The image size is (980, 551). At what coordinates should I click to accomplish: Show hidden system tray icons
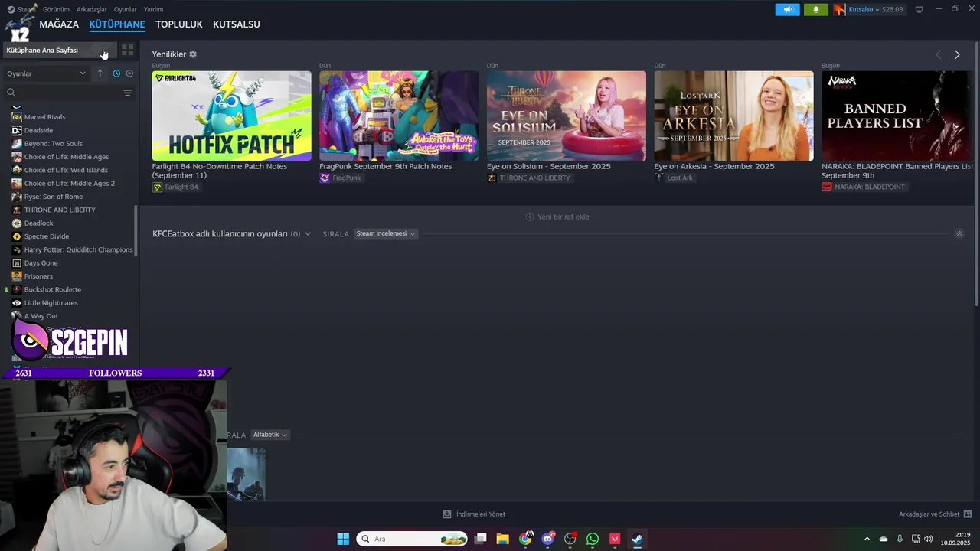(x=867, y=539)
